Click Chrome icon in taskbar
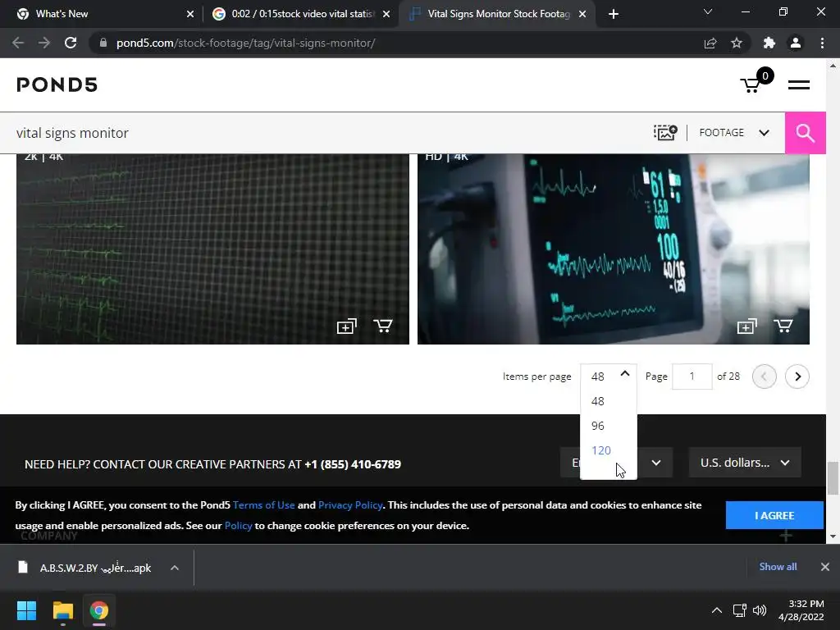 [98, 610]
